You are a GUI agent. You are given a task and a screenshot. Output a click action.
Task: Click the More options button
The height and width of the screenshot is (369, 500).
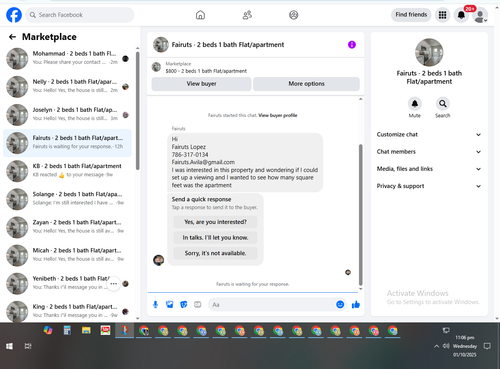pos(306,84)
